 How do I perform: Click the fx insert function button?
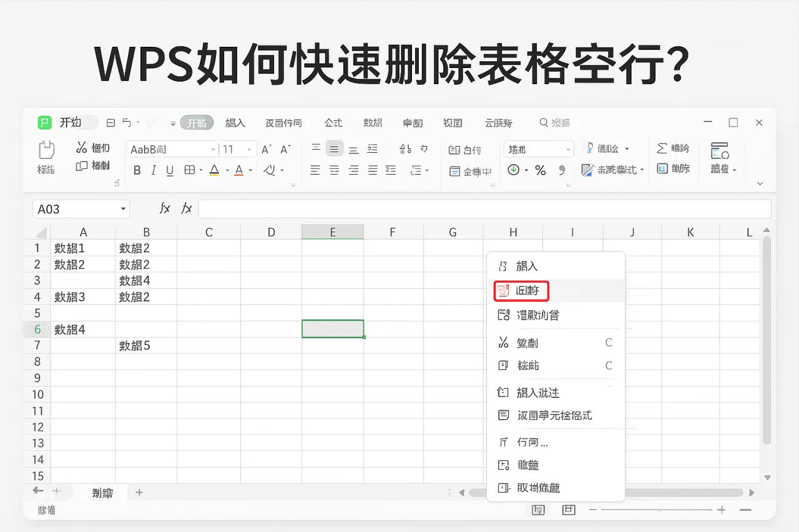tap(165, 208)
